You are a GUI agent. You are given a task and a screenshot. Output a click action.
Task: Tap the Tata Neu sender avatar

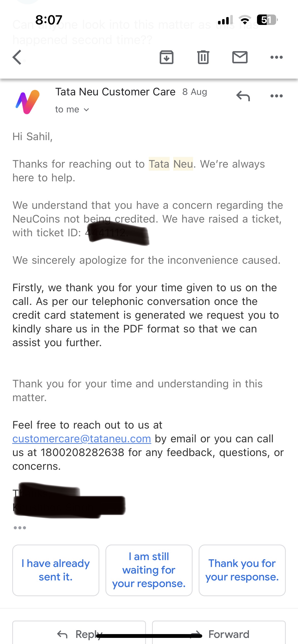click(28, 102)
